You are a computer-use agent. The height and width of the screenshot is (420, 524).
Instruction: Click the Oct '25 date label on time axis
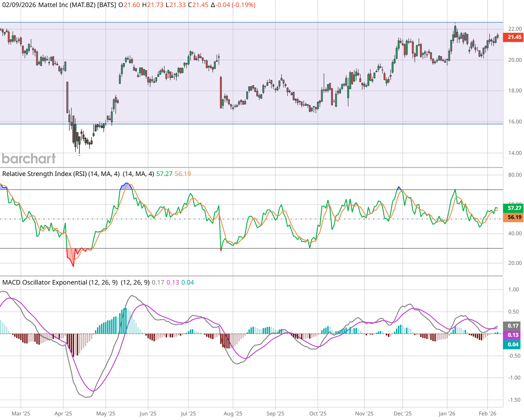pos(318,414)
